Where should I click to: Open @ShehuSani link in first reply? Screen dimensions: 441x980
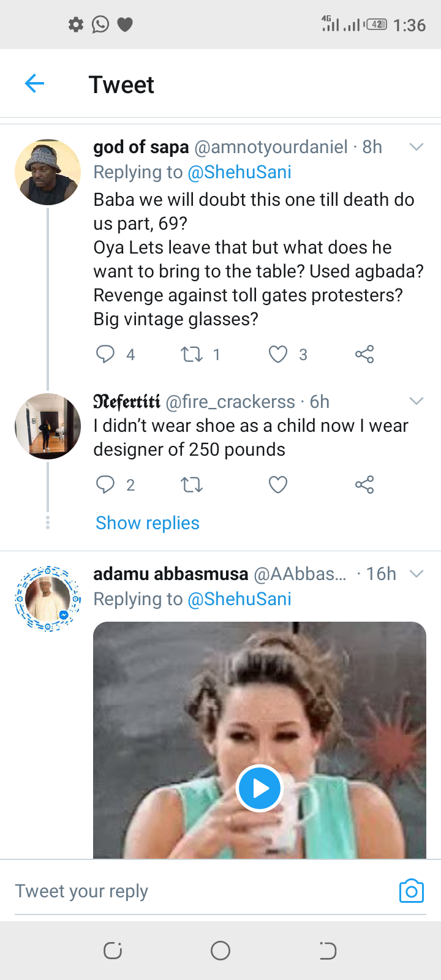[x=239, y=172]
